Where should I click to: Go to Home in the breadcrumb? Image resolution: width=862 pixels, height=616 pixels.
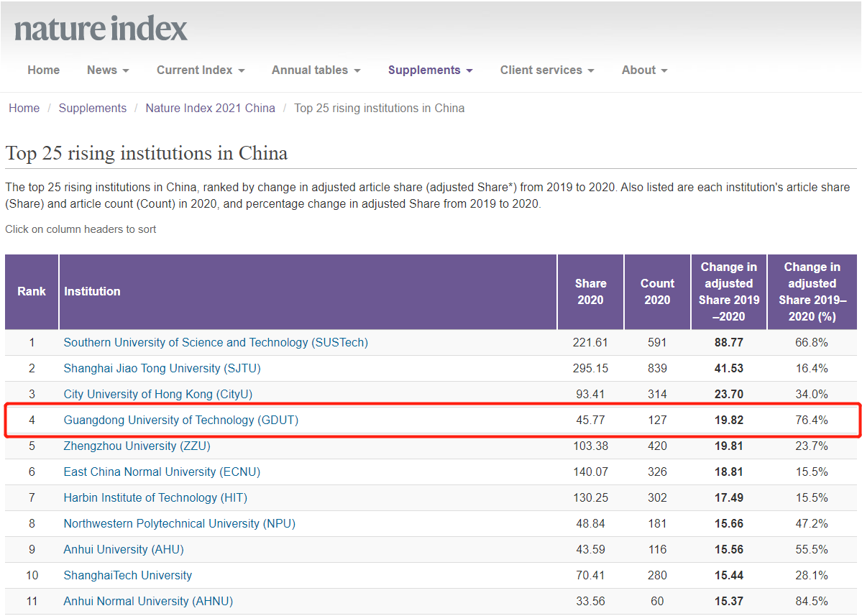coord(24,109)
